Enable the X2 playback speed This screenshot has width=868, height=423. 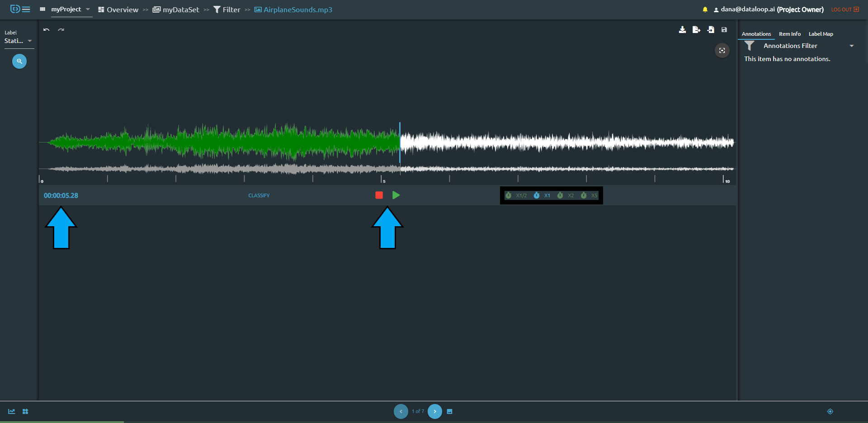pos(566,195)
